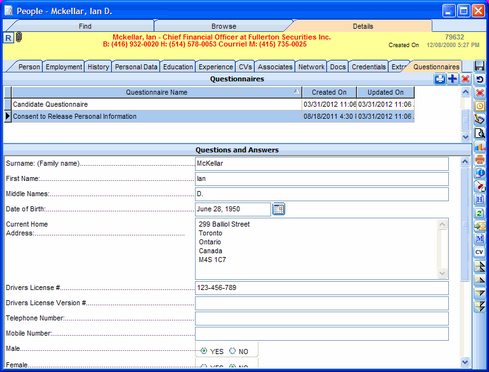This screenshot has height=372, width=489.
Task: Click the Drivers License Version # field
Action: pyautogui.click(x=322, y=303)
